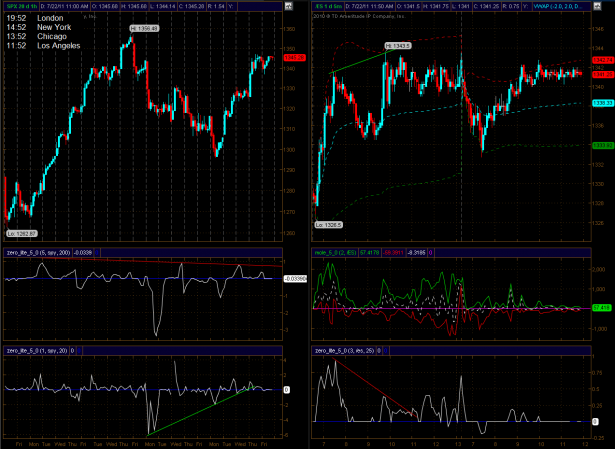
Task: Click the /ES close value C: 1341.25
Action: [x=486, y=6]
